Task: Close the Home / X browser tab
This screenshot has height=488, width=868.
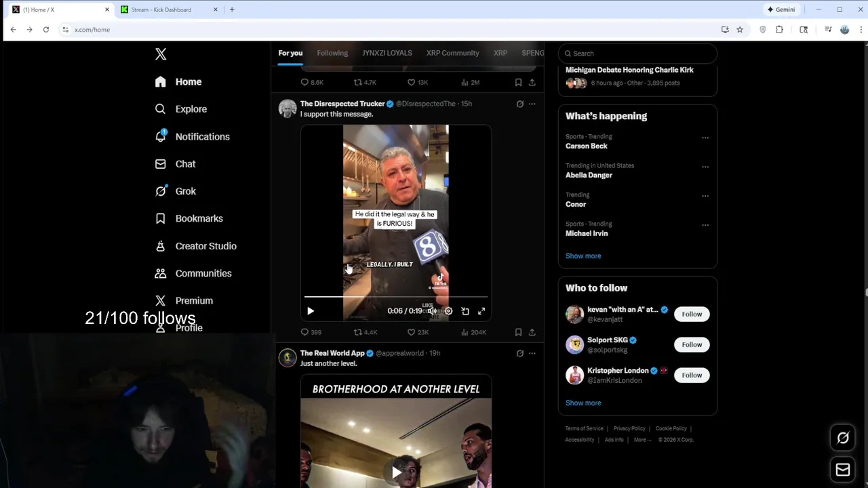Action: click(x=106, y=9)
